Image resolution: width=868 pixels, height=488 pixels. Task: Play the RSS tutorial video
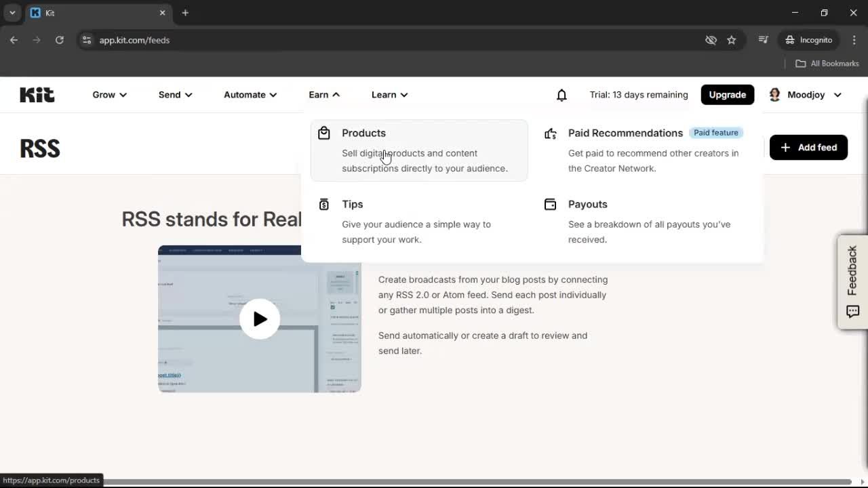[260, 319]
